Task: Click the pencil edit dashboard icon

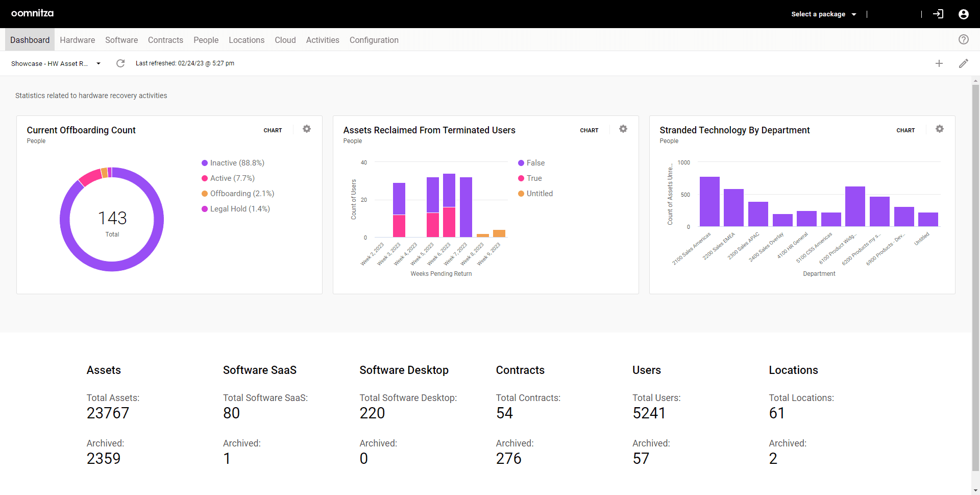Action: (963, 63)
